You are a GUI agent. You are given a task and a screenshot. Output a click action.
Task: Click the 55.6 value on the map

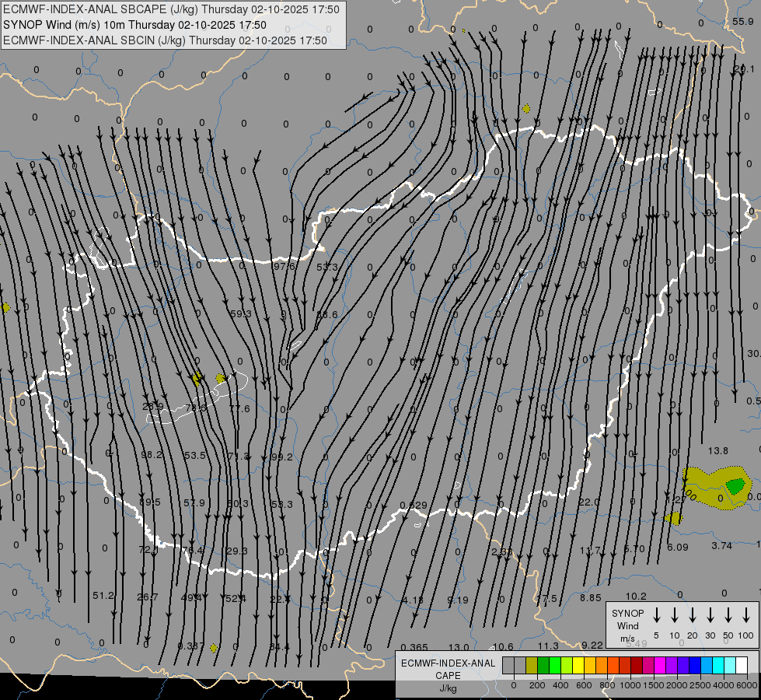coord(326,315)
